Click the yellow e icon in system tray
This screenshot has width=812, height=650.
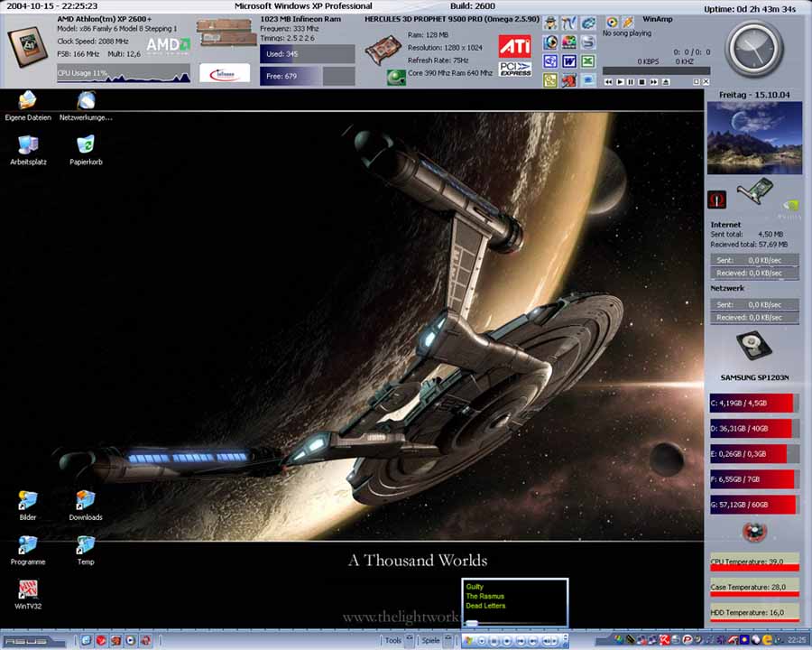[x=767, y=640]
